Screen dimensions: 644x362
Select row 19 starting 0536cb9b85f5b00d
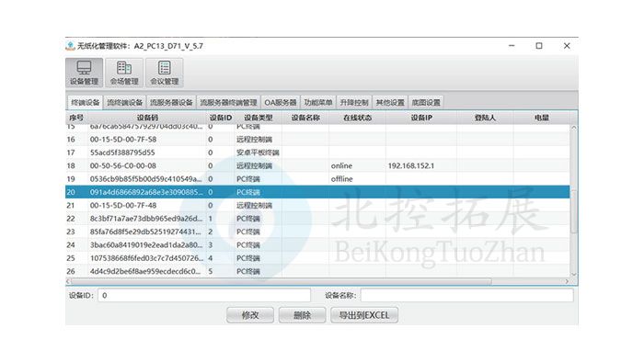pyautogui.click(x=317, y=179)
